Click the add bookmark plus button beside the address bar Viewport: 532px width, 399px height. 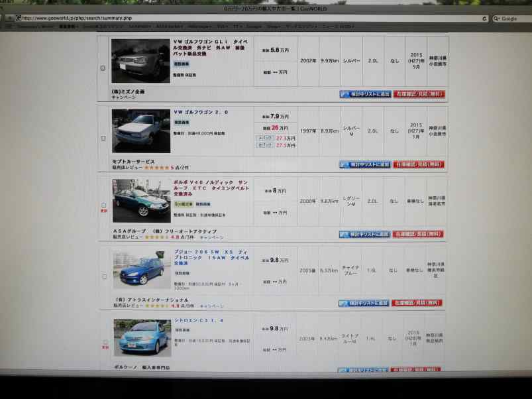click(9, 18)
